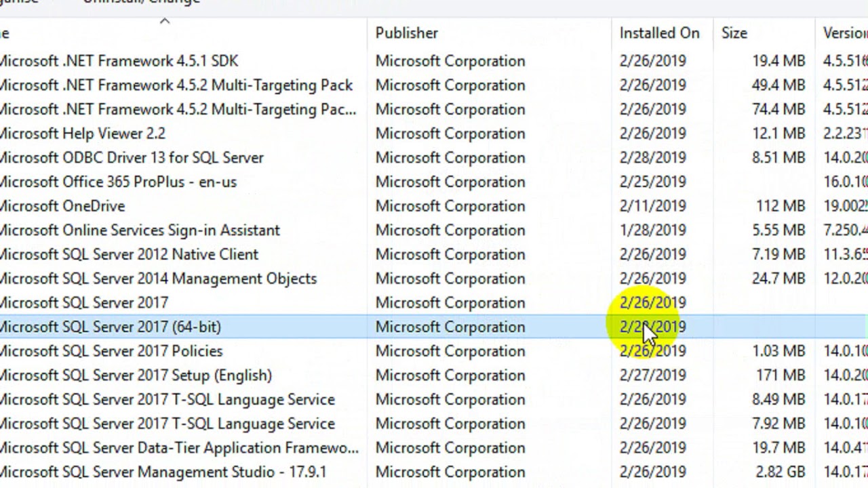
Task: Click publisher cell of the Management Studio row
Action: point(450,472)
